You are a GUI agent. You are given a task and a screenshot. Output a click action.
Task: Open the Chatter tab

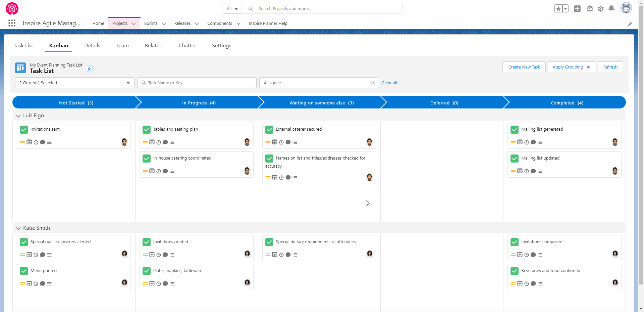187,46
